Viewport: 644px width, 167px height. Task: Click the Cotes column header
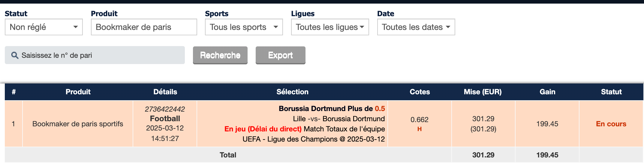click(420, 92)
